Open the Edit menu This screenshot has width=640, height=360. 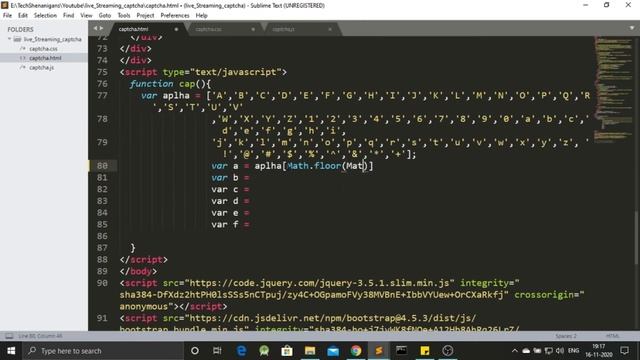coord(22,16)
